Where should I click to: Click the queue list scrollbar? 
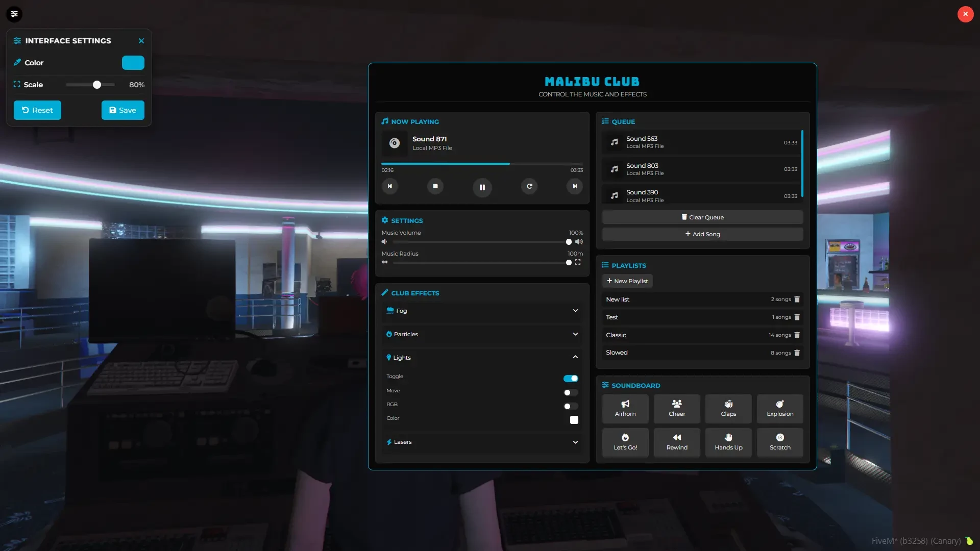coord(802,164)
